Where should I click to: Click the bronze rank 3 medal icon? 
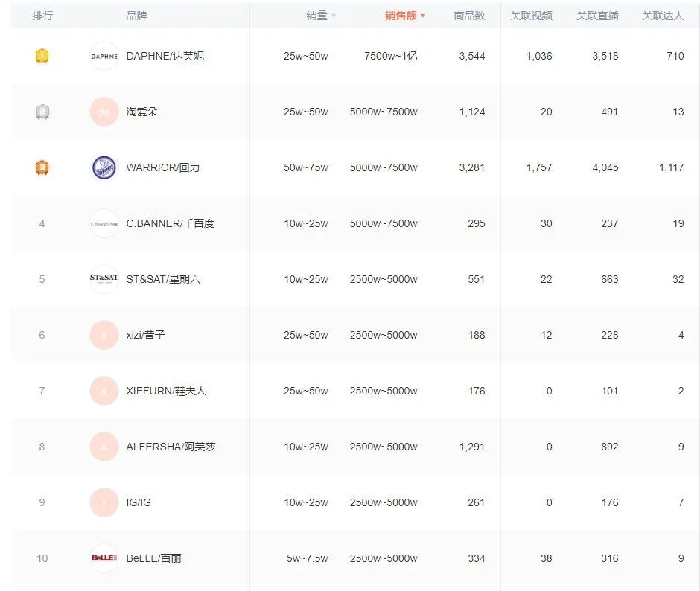42,167
